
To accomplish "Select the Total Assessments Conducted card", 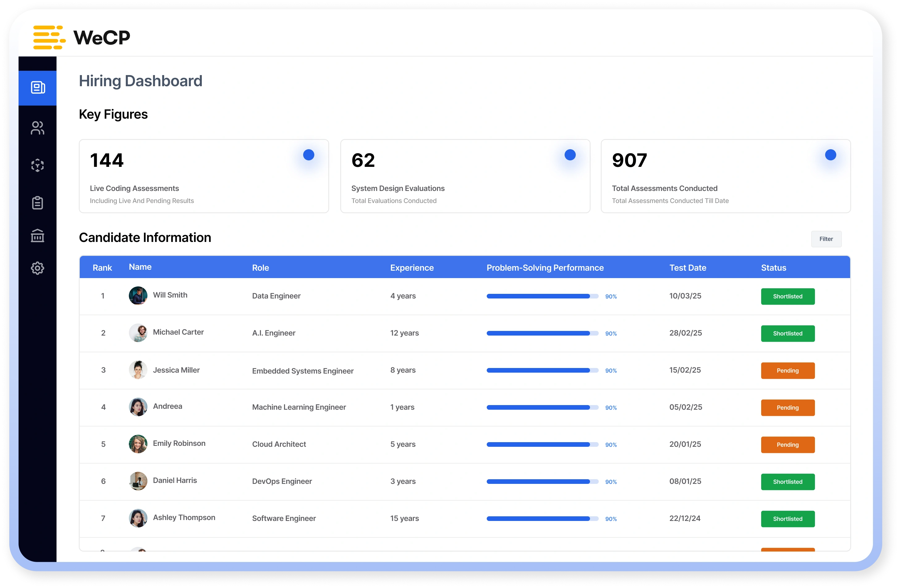I will coord(726,176).
